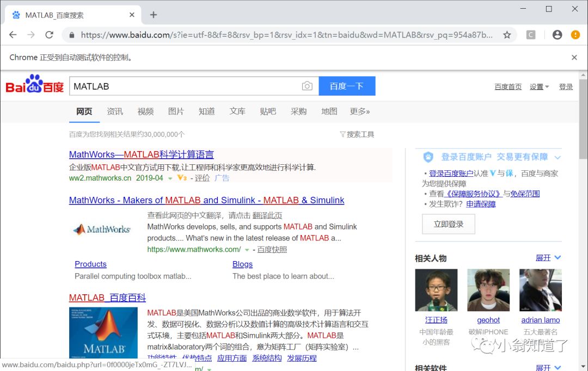Screen dimensions: 588x371
Task: Click the 登录 link at top right
Action: coord(566,86)
